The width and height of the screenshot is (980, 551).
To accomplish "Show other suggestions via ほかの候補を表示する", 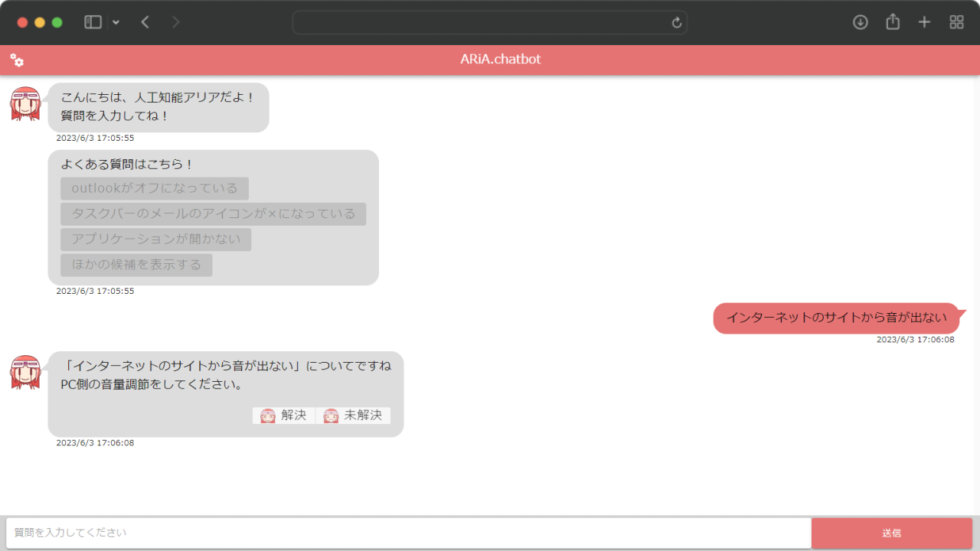I will [136, 265].
